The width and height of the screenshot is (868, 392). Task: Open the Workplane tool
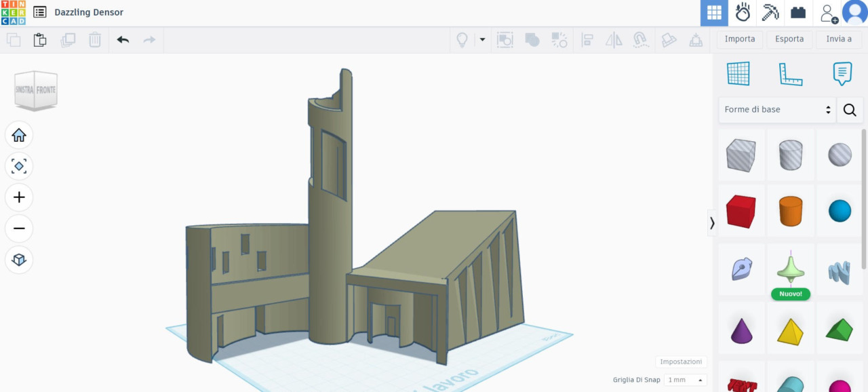pyautogui.click(x=738, y=73)
